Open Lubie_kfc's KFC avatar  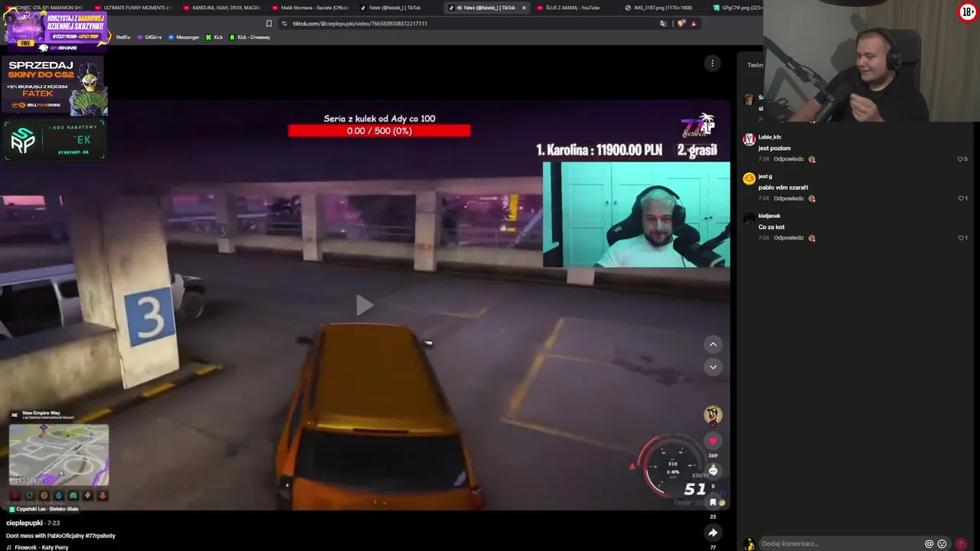click(749, 139)
